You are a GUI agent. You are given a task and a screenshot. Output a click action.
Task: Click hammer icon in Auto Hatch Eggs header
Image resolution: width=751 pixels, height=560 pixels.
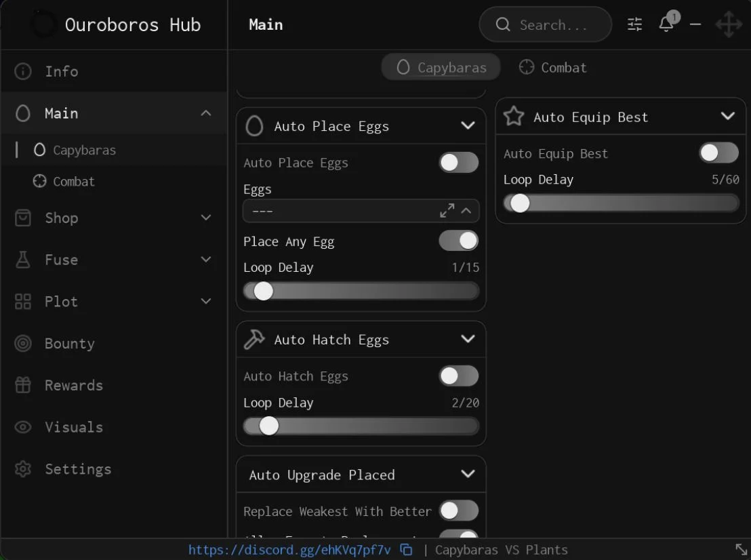coord(254,340)
